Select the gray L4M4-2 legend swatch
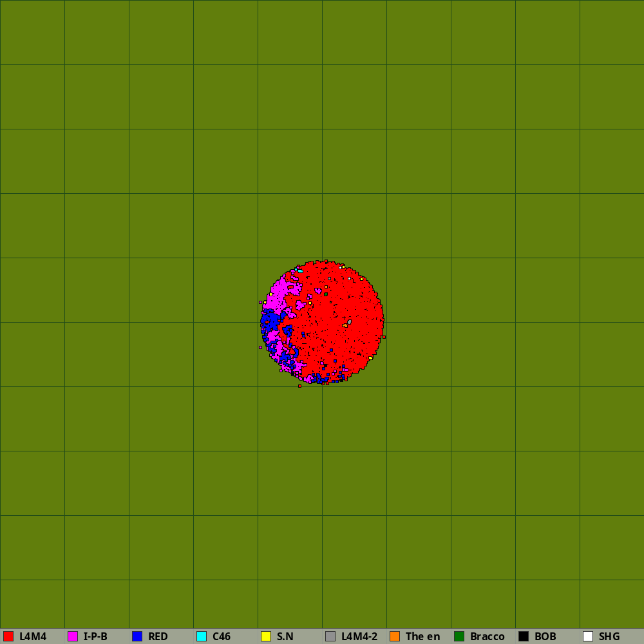Screen dimensions: 644x644 tap(330, 636)
